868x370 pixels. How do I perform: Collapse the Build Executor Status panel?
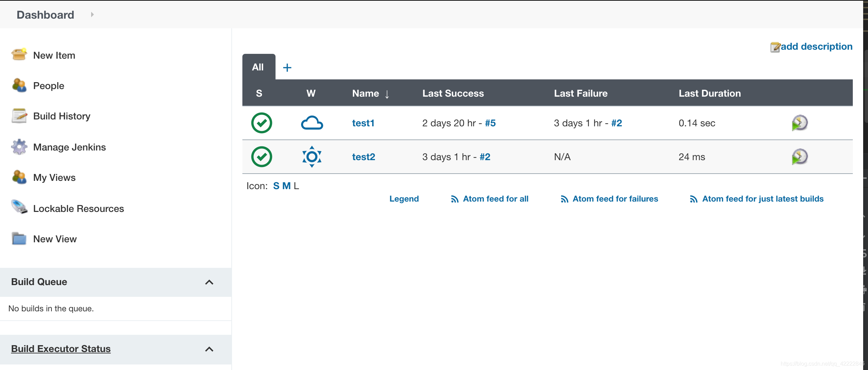209,349
